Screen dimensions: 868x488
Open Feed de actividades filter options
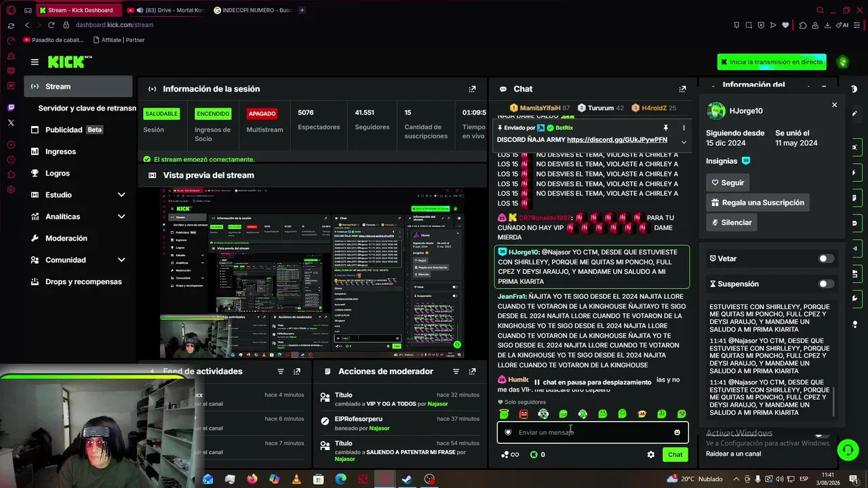coord(280,371)
